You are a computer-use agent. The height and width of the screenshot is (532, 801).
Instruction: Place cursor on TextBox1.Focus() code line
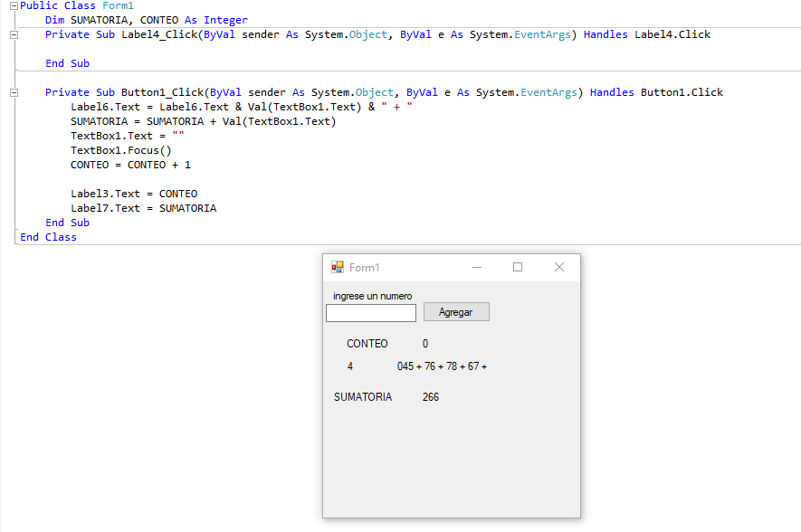(x=121, y=150)
